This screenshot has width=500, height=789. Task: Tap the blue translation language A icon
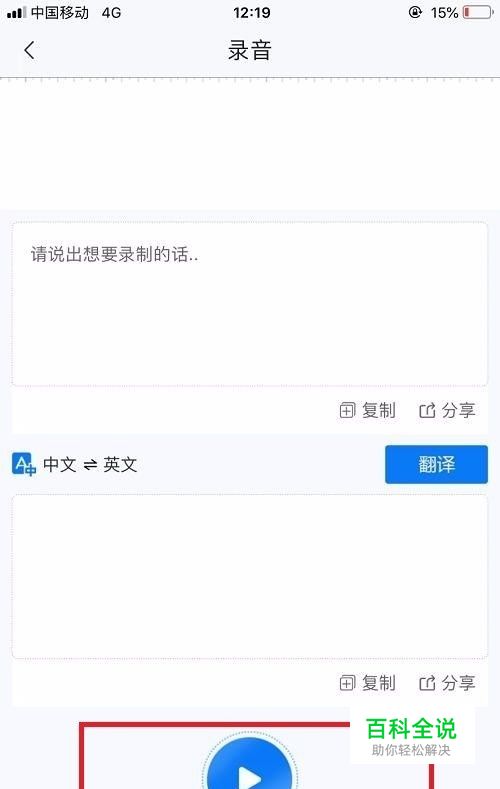coord(24,464)
